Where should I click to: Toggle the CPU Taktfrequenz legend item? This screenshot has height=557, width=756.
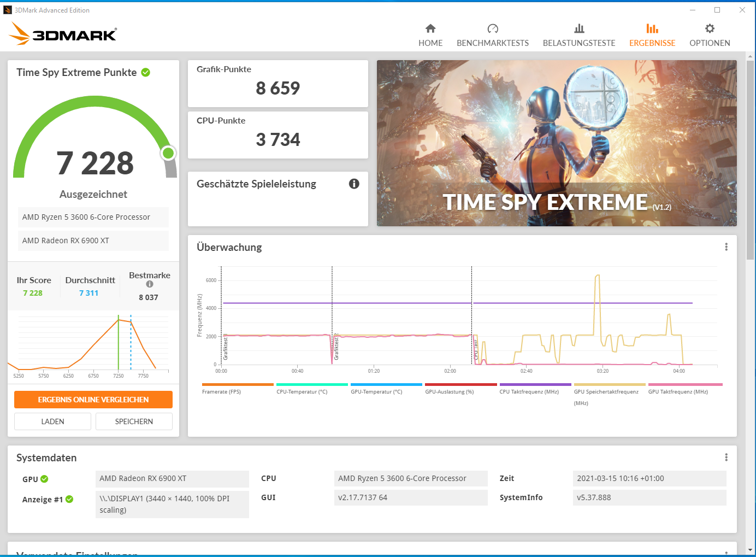pos(535,389)
